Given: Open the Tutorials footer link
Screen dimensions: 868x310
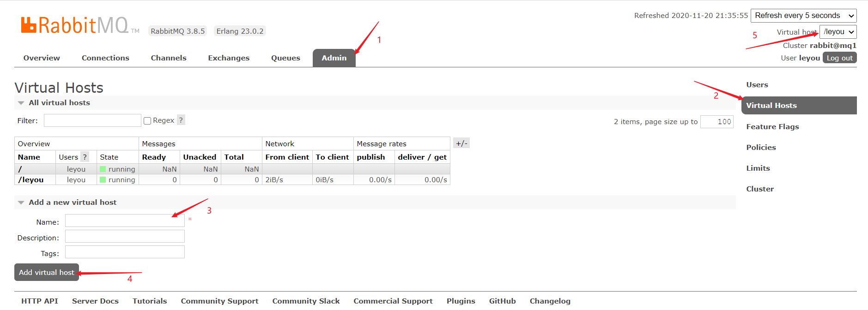Looking at the screenshot, I should click(x=150, y=301).
